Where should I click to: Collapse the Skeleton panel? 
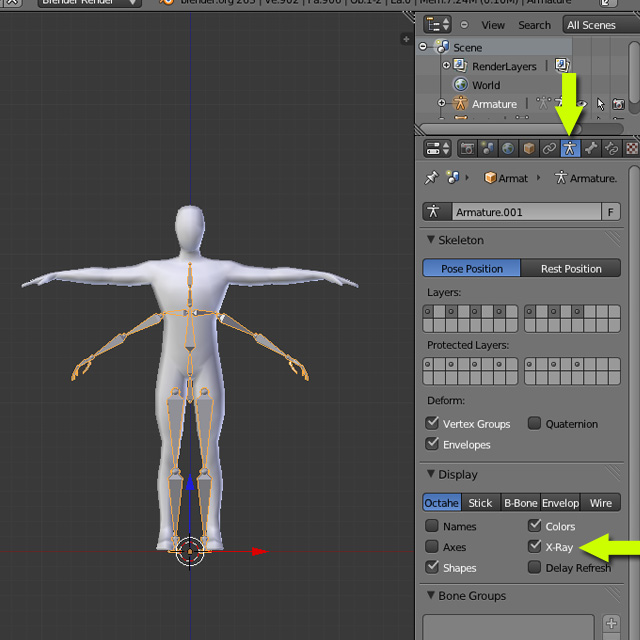(x=430, y=240)
